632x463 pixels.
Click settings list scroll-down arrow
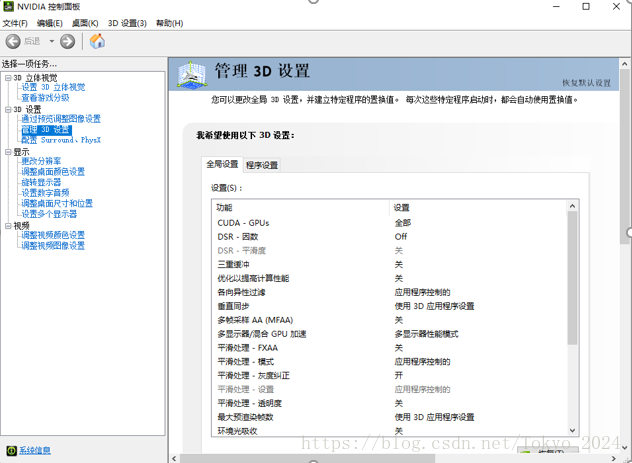tap(572, 430)
